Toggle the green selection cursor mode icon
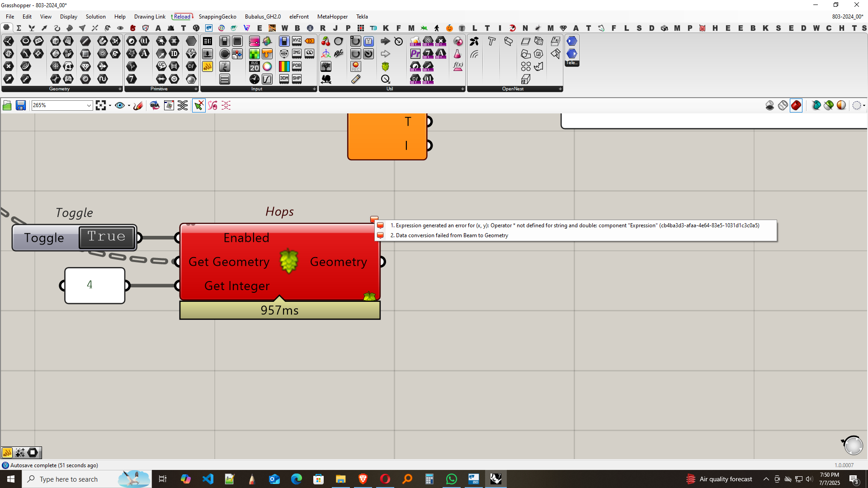The width and height of the screenshot is (868, 488). (x=199, y=105)
